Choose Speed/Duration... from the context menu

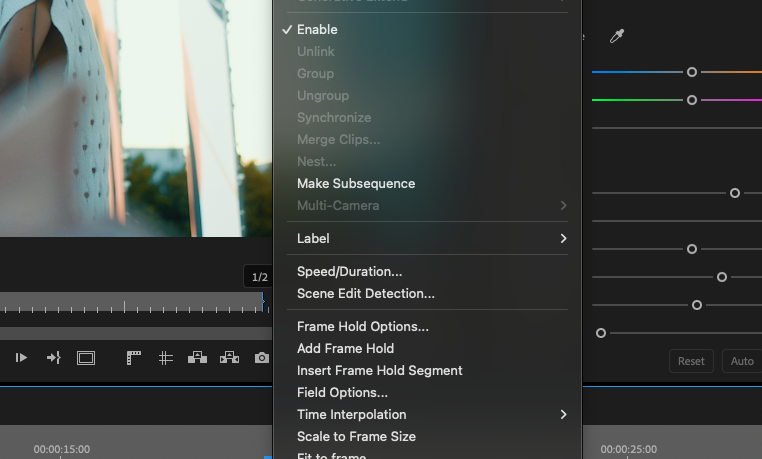(349, 272)
